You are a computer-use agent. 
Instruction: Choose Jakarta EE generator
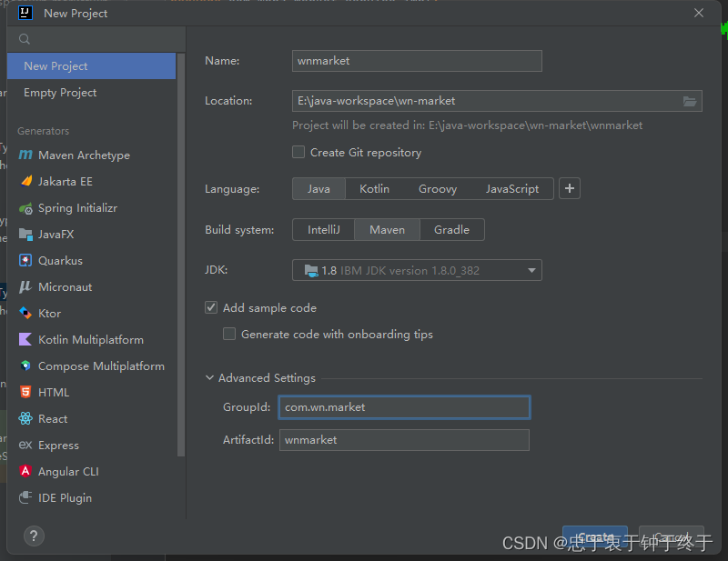[x=92, y=182]
